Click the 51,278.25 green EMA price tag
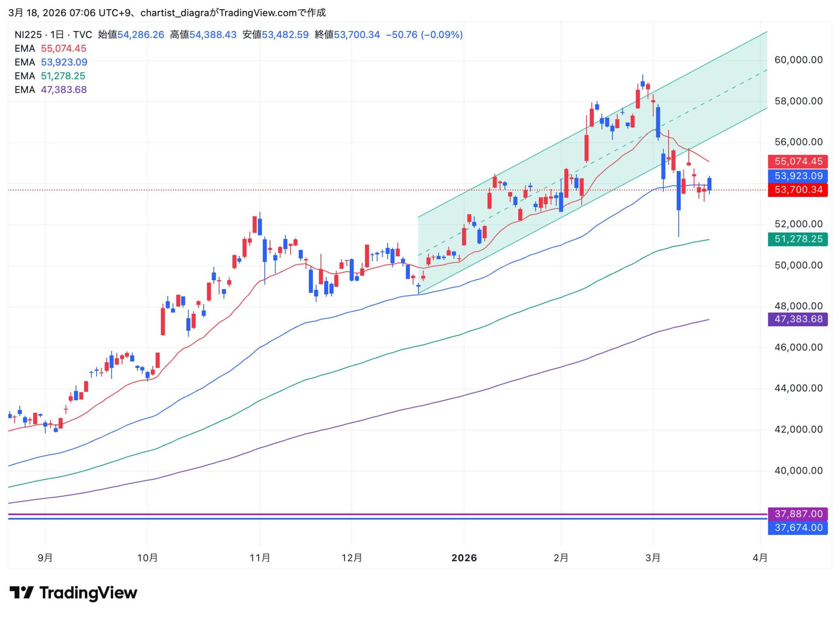This screenshot has height=617, width=840. [798, 239]
